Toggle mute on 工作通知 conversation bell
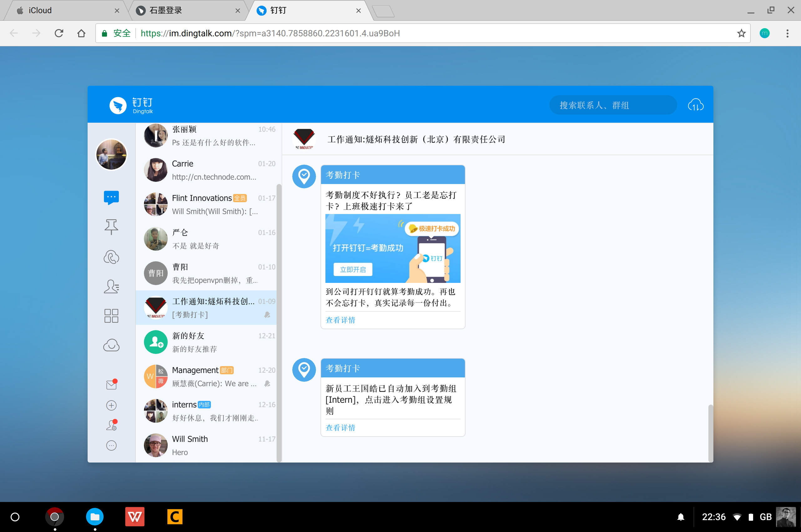Viewport: 801px width, 532px height. (x=267, y=315)
